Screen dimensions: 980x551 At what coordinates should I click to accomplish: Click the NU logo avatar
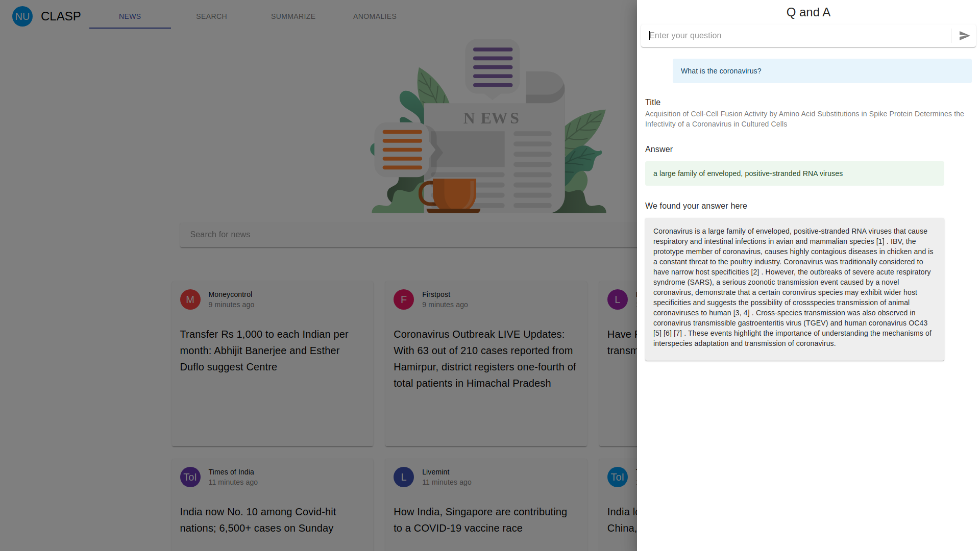click(22, 16)
